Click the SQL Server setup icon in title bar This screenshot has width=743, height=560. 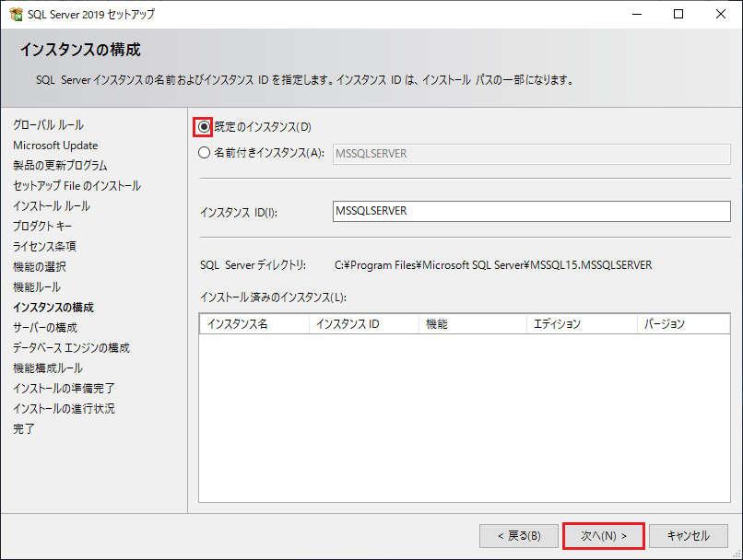17,14
